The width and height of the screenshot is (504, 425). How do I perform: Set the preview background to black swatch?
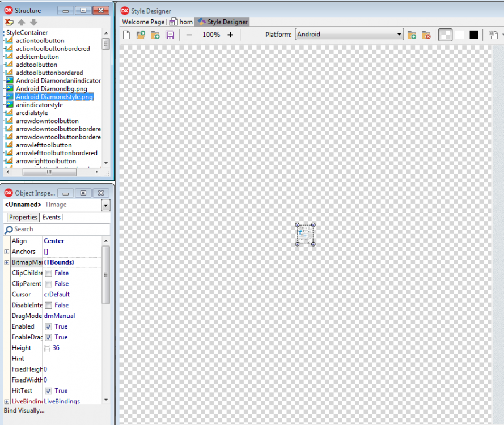[x=474, y=35]
